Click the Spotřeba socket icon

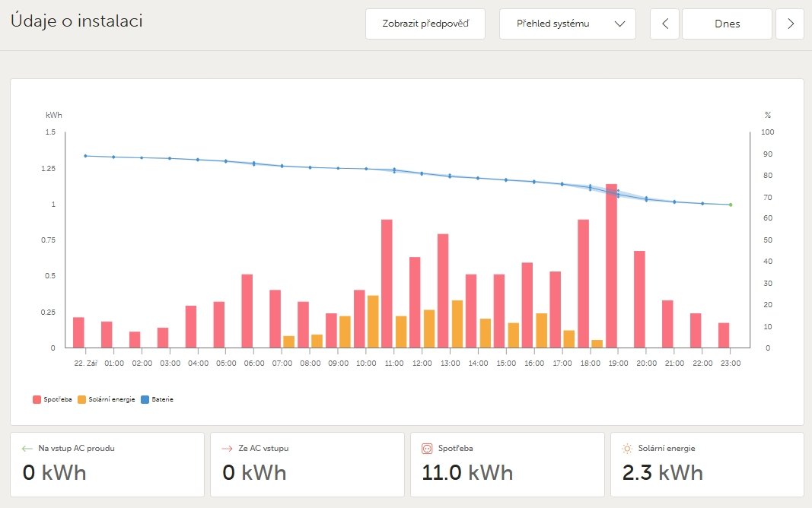[426, 449]
